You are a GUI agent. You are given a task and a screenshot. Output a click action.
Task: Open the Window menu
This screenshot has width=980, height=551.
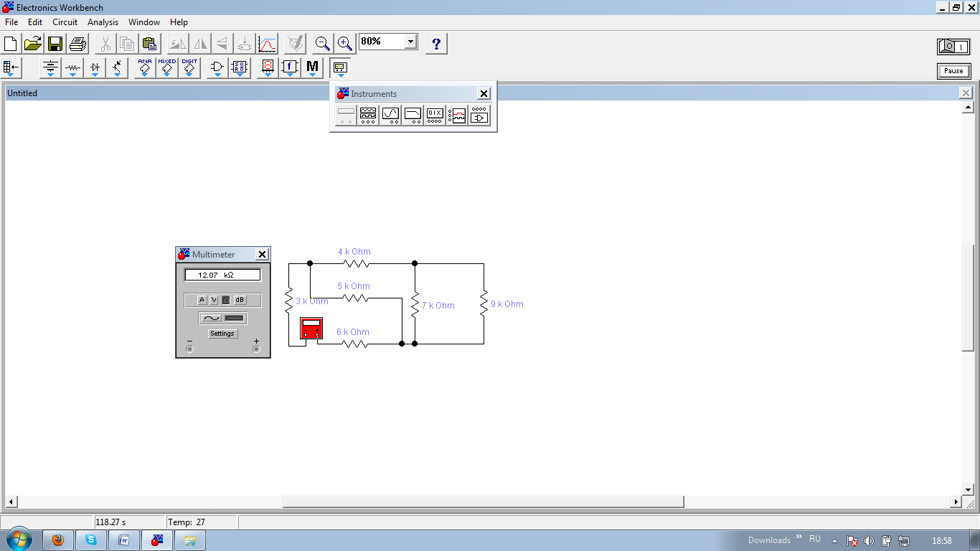144,22
